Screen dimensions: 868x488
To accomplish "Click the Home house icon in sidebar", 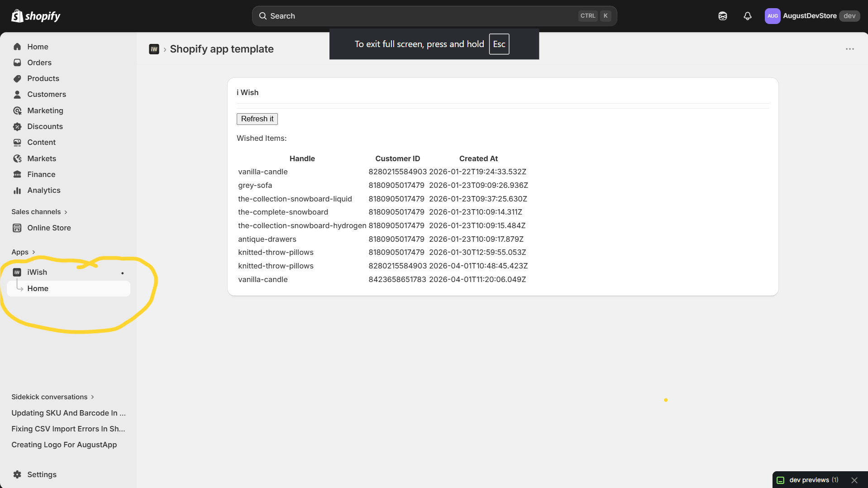I will click(17, 47).
